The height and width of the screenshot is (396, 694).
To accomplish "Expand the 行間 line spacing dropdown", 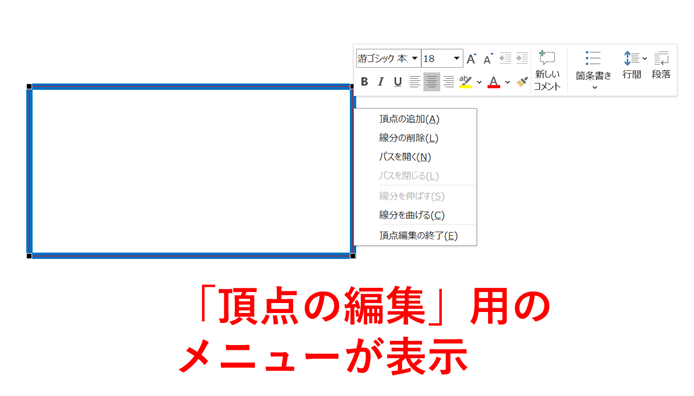I will tap(644, 58).
